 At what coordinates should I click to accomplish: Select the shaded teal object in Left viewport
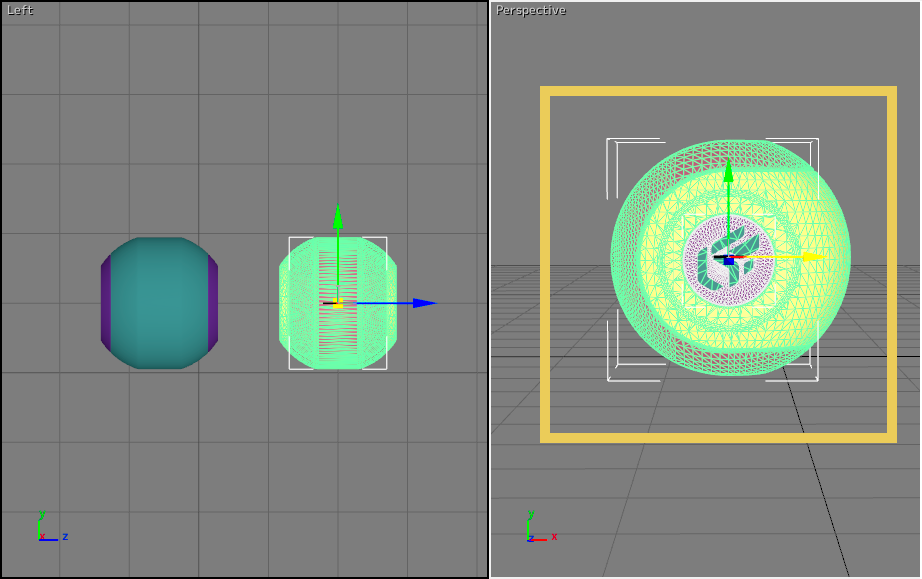[x=159, y=303]
